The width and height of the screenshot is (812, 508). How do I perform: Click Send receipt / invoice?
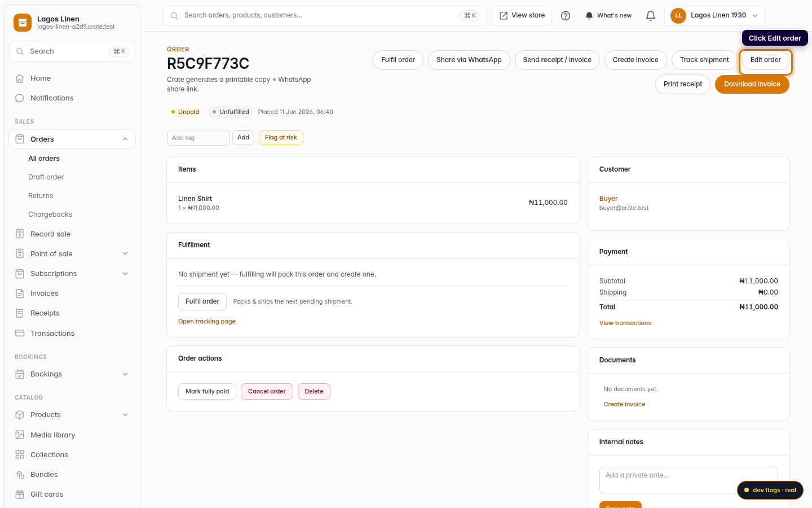(557, 60)
